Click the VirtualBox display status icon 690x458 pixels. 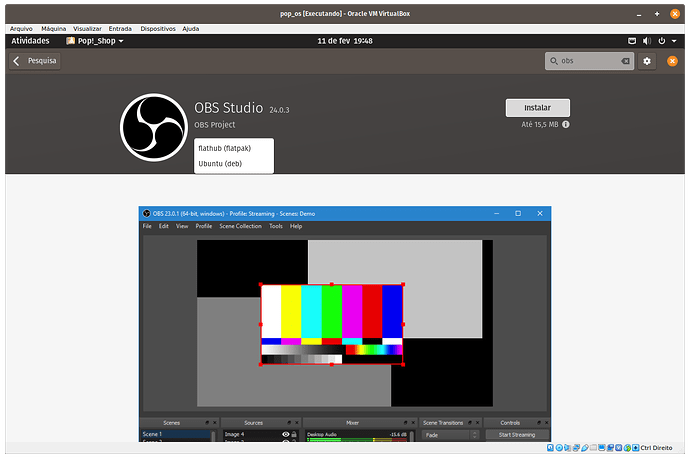coord(602,447)
